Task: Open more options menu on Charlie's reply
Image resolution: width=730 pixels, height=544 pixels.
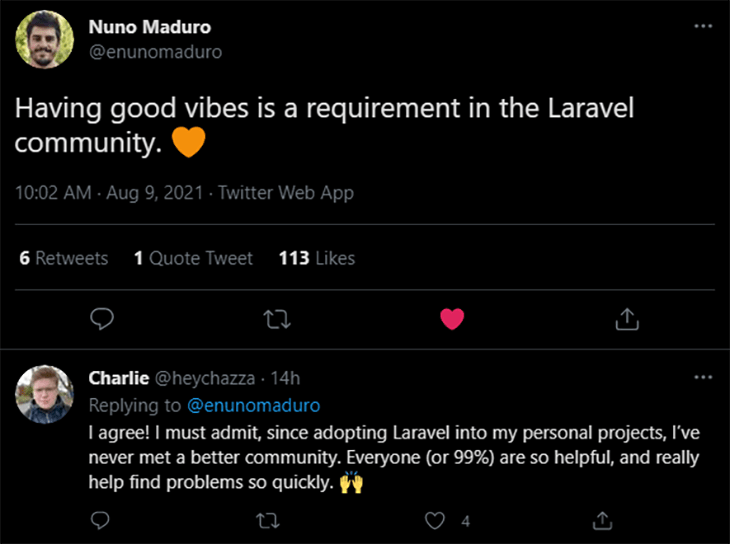Action: pyautogui.click(x=703, y=377)
